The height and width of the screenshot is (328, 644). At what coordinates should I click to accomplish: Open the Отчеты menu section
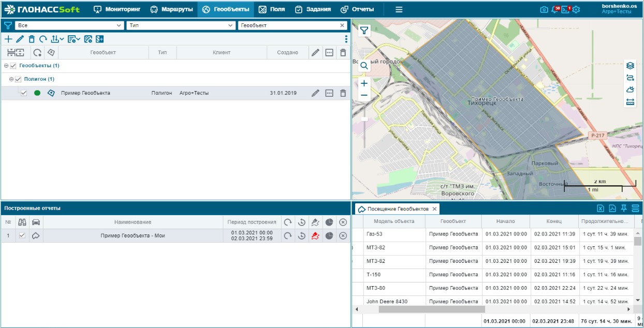357,9
